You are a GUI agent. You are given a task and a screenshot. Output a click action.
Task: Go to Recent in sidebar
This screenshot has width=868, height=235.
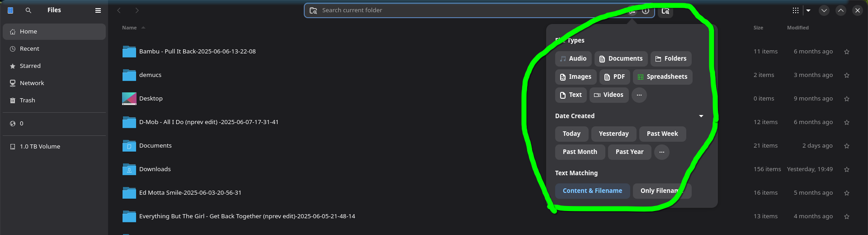(29, 49)
